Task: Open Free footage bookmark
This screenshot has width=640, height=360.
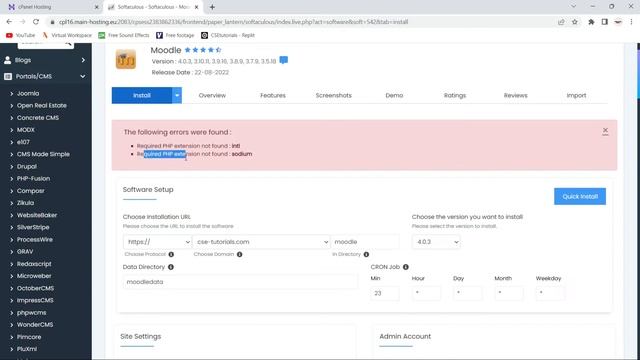Action: [175, 35]
